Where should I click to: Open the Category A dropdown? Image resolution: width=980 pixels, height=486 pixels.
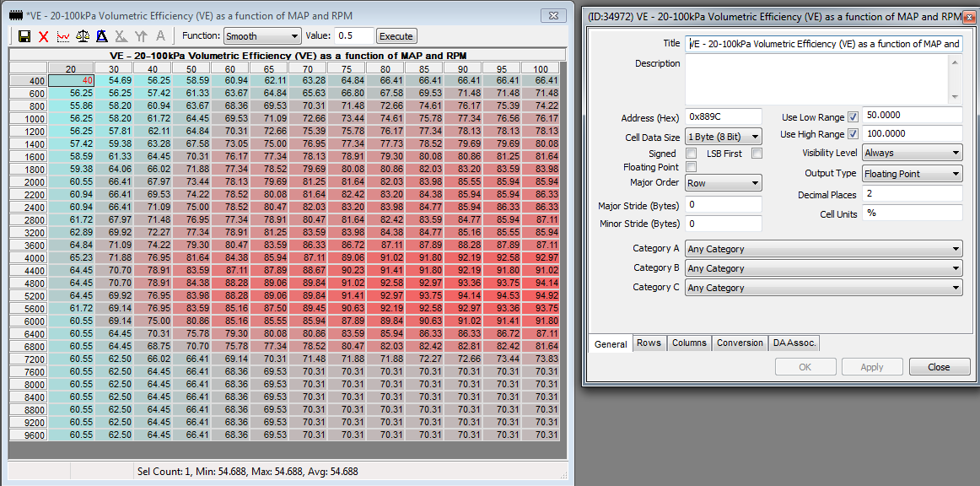pos(823,249)
